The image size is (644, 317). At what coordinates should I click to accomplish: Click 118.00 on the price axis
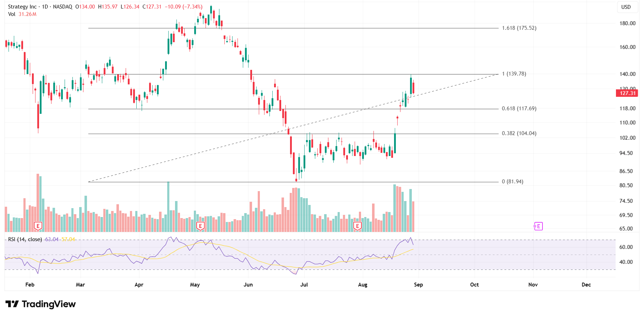pos(627,109)
